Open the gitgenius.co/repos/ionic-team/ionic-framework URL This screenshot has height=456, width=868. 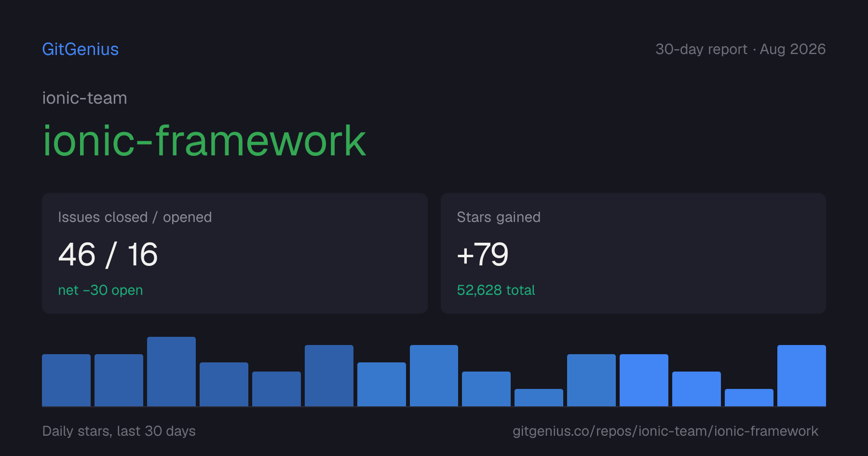665,431
